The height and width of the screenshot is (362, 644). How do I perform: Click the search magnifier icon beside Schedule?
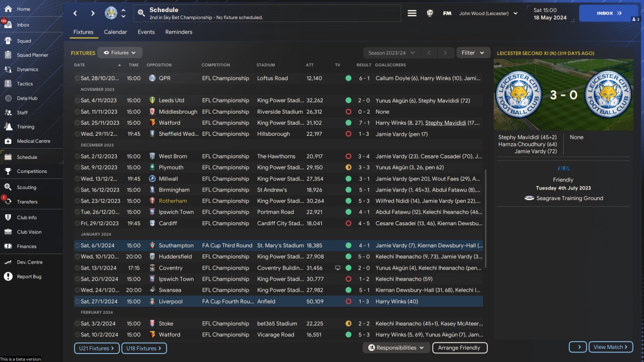pos(141,13)
